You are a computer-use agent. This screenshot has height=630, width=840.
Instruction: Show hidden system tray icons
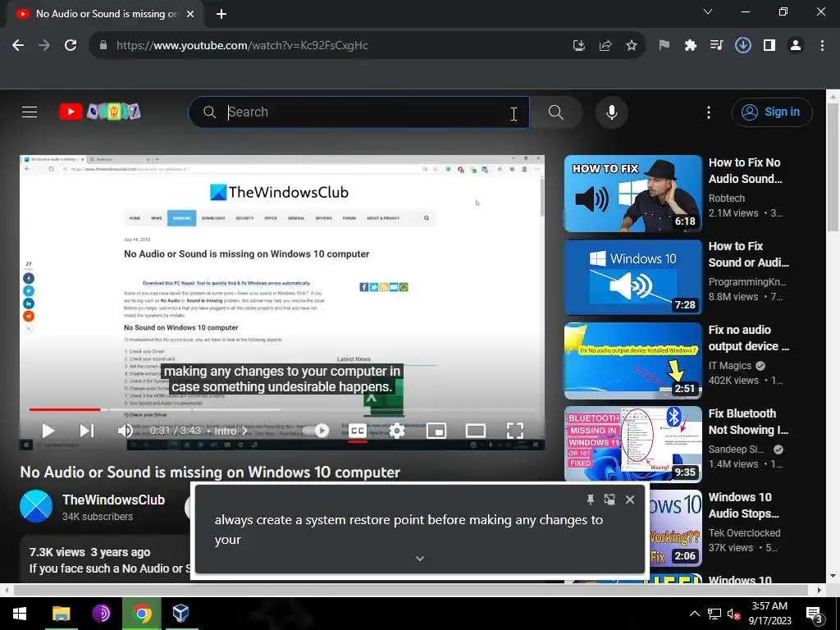[694, 614]
